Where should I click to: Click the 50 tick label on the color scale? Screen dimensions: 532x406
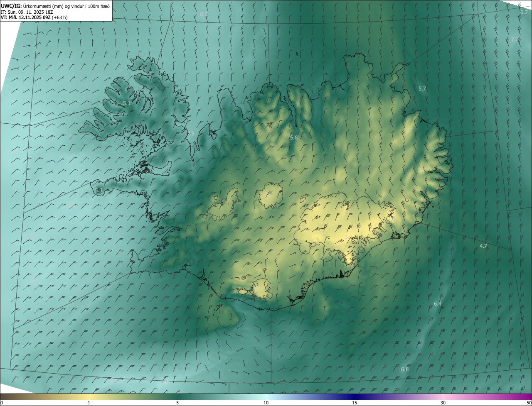click(x=529, y=403)
